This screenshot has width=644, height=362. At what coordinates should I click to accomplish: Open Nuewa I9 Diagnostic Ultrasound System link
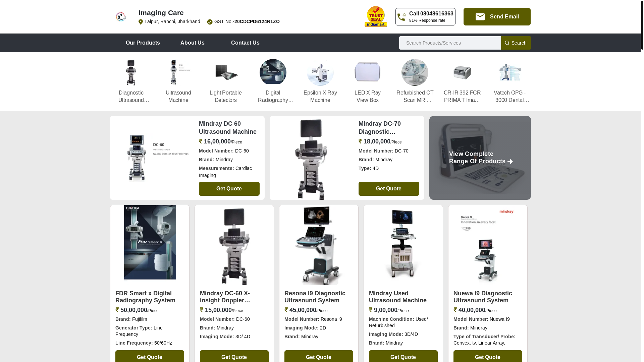483,297
